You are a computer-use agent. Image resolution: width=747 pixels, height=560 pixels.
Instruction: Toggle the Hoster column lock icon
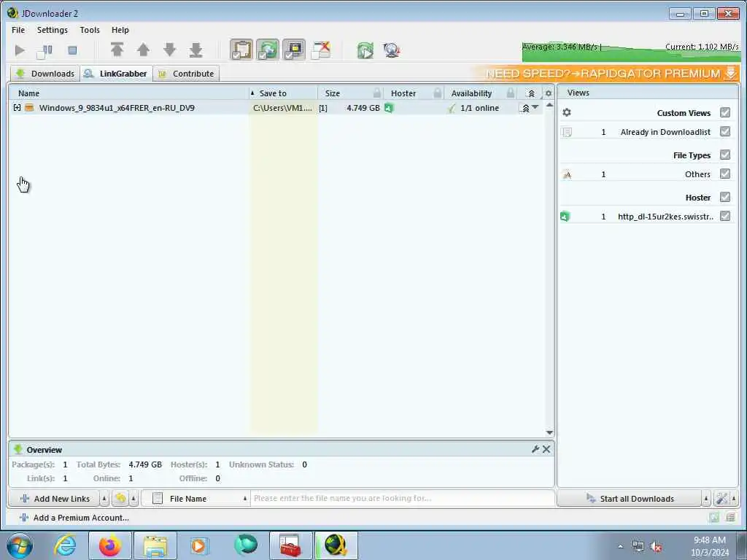438,93
